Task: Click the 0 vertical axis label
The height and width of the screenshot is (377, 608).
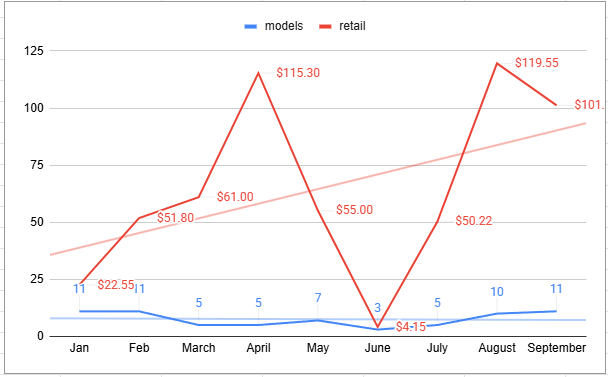Action: [40, 336]
